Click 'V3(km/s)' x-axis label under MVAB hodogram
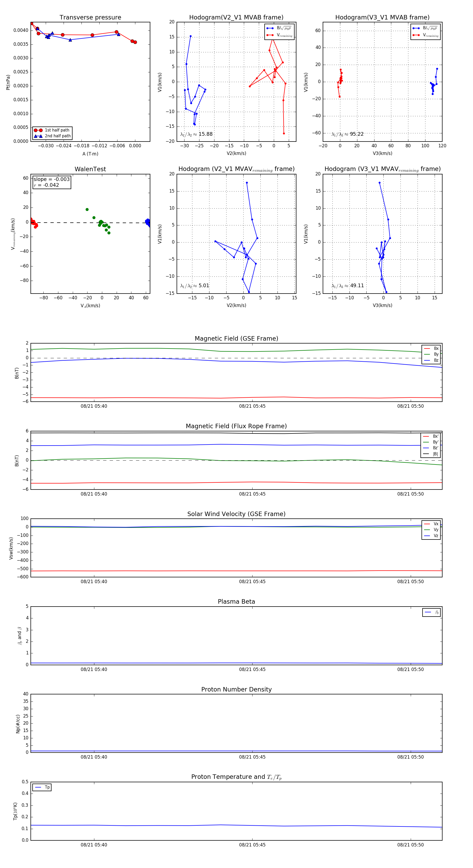This screenshot has height=868, width=473. click(382, 153)
